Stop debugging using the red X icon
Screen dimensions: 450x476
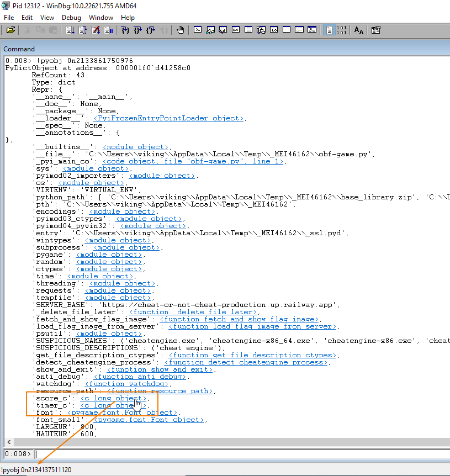pos(96,30)
